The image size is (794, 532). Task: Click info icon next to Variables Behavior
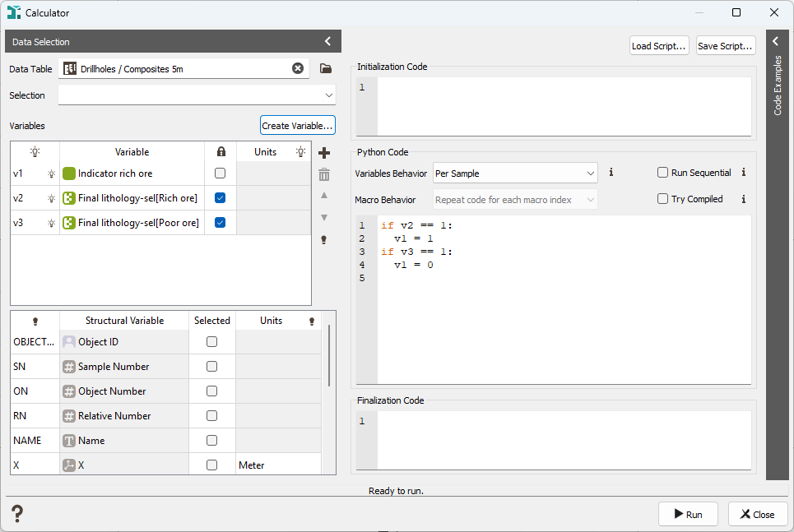click(611, 173)
